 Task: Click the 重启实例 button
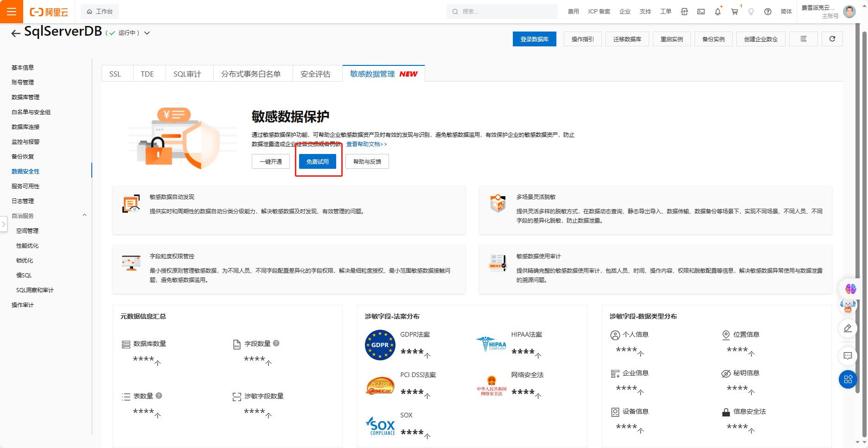pyautogui.click(x=672, y=39)
